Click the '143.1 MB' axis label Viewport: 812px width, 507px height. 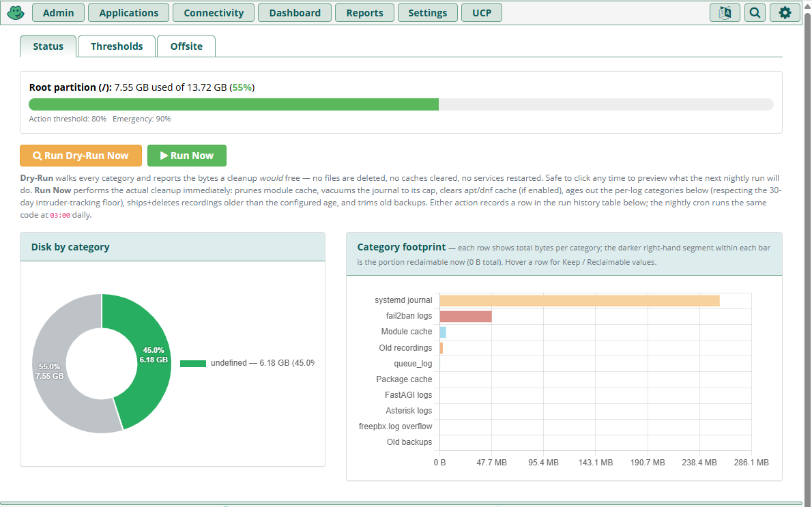[x=596, y=463]
